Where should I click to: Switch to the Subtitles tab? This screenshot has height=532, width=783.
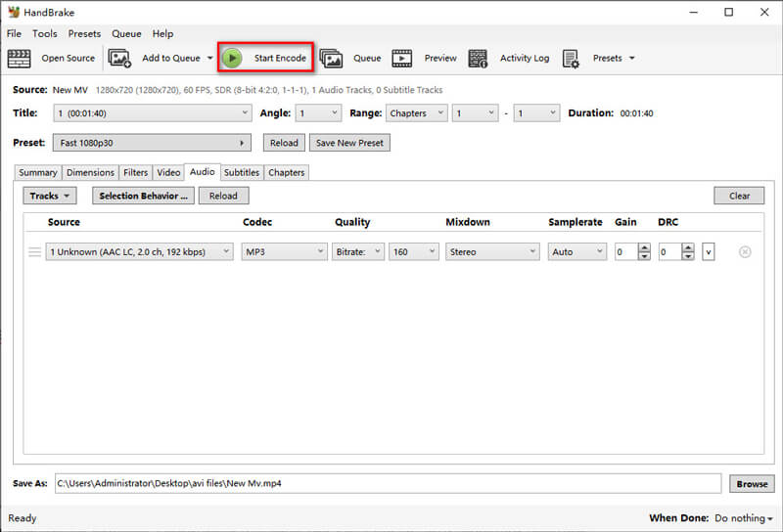click(x=242, y=173)
